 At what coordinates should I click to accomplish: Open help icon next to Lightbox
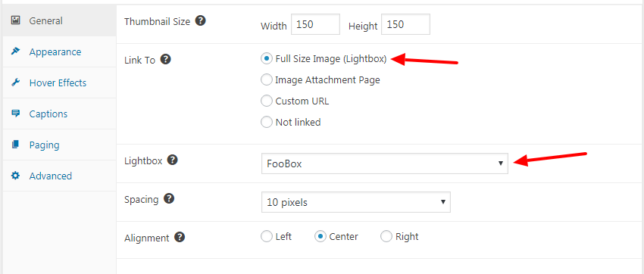173,160
